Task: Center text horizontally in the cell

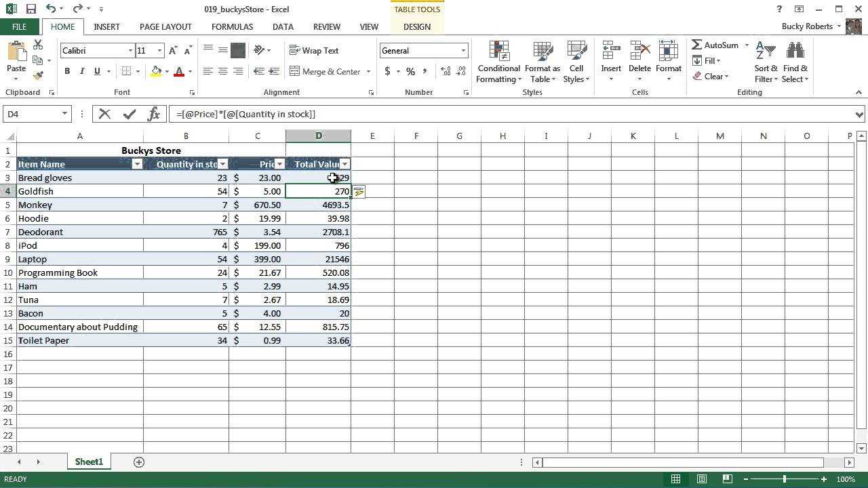Action: (x=222, y=71)
